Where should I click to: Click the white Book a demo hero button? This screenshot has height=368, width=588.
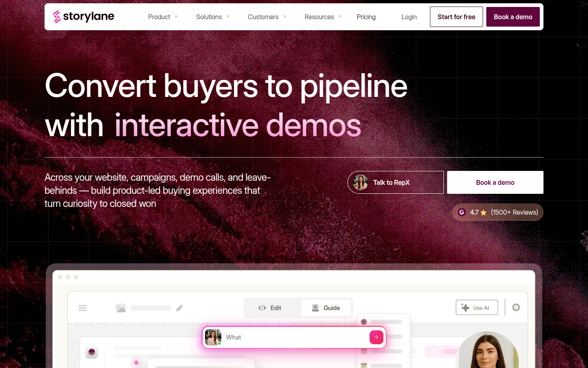pyautogui.click(x=495, y=182)
